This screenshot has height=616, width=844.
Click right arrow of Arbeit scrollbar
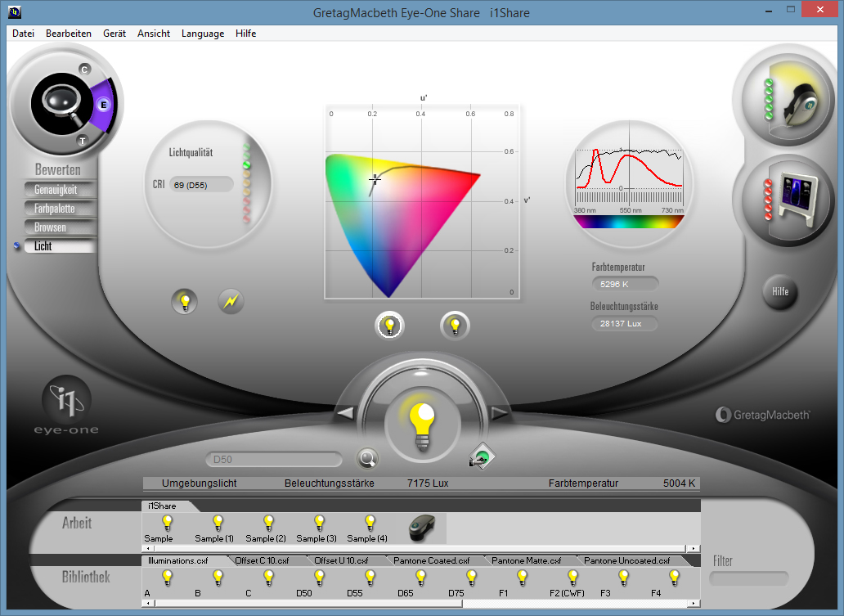click(x=694, y=549)
